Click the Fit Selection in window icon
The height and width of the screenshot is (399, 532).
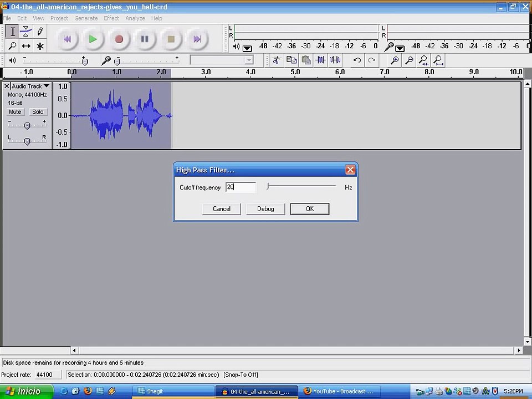point(423,60)
